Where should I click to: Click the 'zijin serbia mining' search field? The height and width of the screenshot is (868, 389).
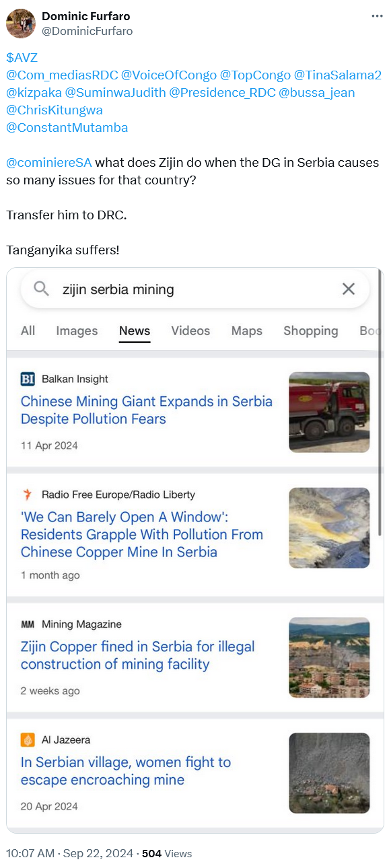pos(195,289)
